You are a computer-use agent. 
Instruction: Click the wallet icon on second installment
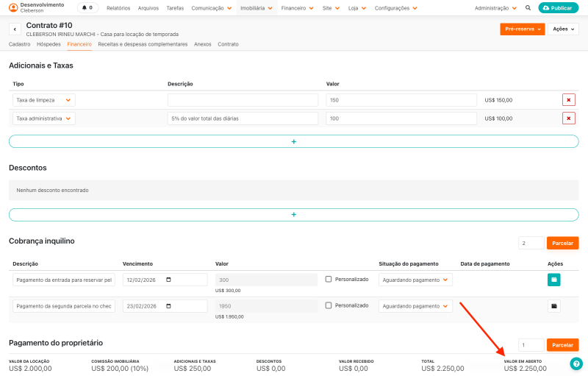[x=553, y=306]
